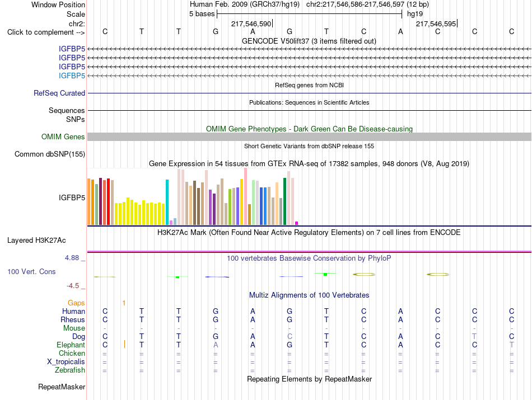Click the 5 bases scale bar
Viewport: 532px width, 400px height.
310,14
